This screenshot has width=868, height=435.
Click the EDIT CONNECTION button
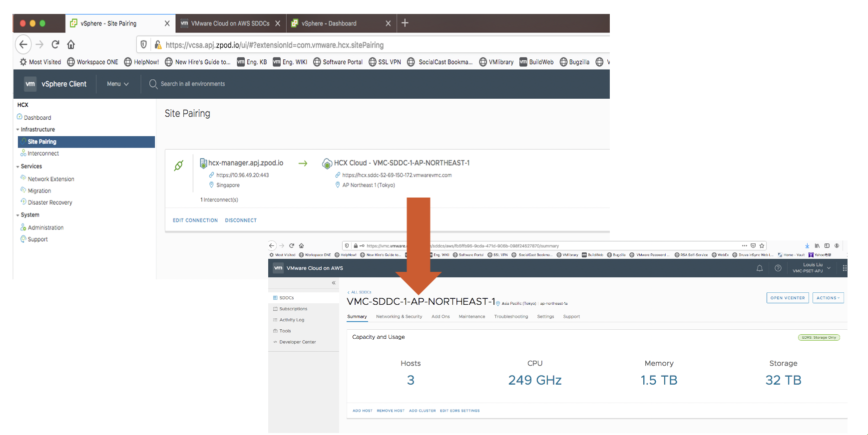tap(195, 220)
